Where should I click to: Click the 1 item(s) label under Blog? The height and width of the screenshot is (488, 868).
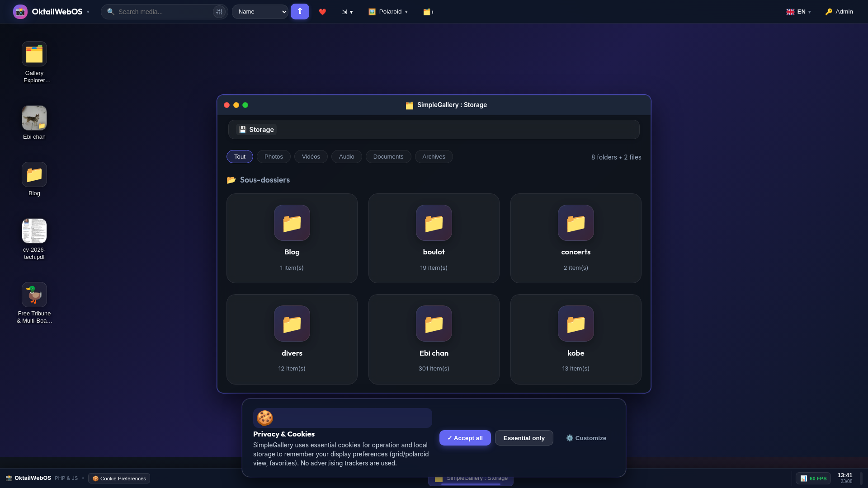point(292,268)
